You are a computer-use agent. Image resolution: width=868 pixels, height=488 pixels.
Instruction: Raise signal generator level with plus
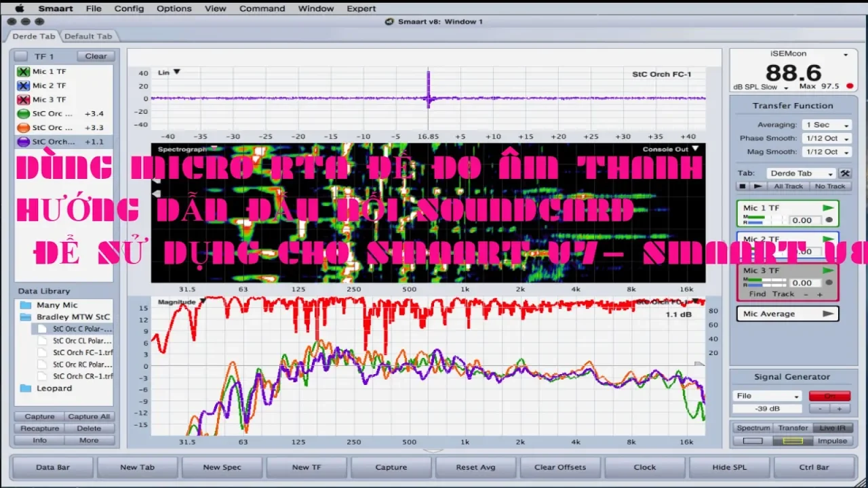840,409
